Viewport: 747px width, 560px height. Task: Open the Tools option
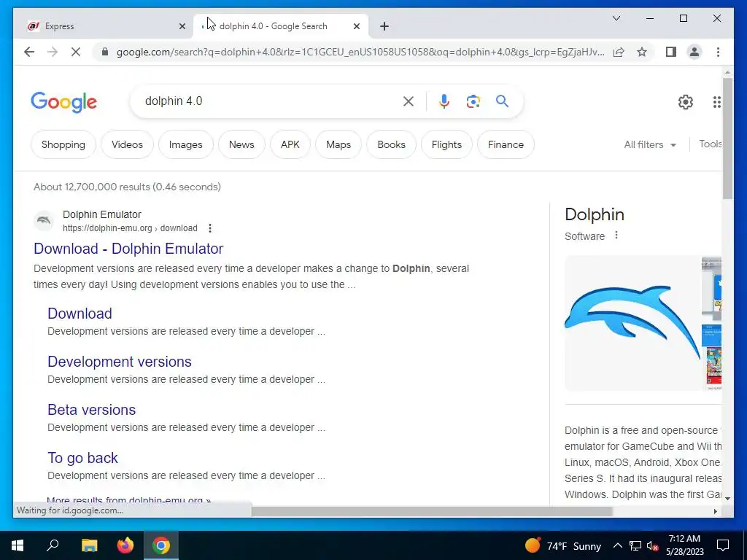pos(711,144)
